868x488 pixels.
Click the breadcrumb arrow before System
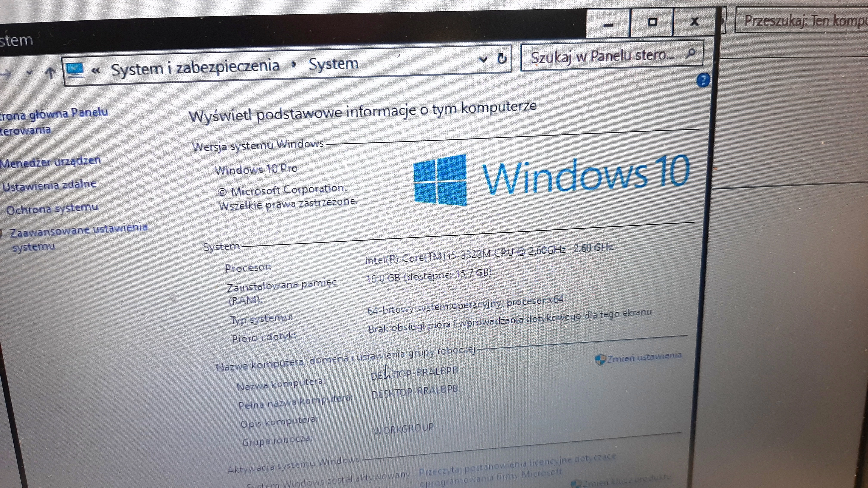coord(294,65)
